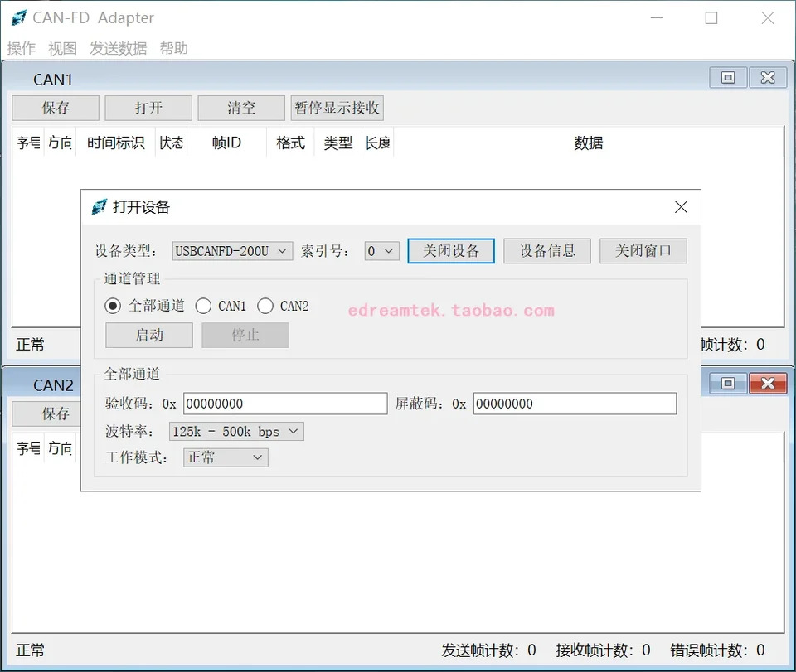Click the 关闭窗口 button
The height and width of the screenshot is (672, 796).
(643, 251)
